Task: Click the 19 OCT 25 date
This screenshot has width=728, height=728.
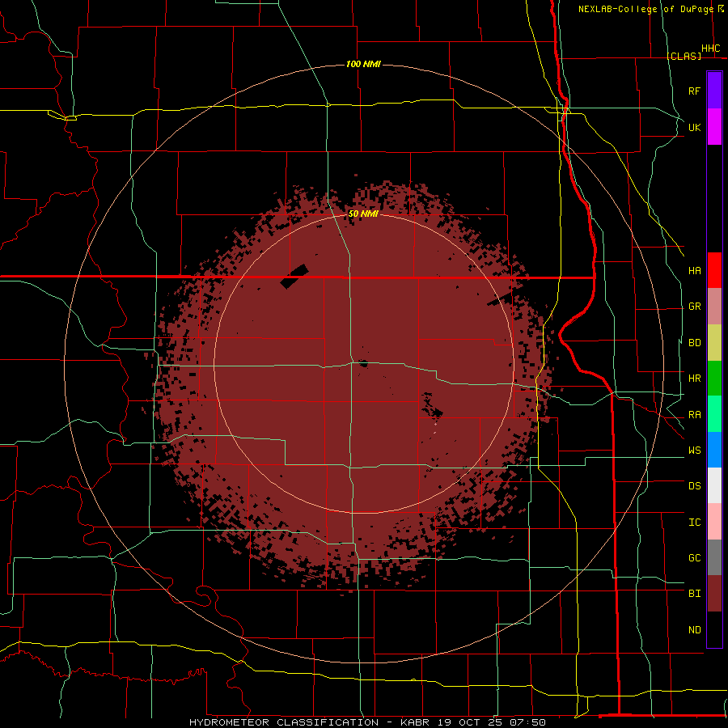Action: point(470,722)
